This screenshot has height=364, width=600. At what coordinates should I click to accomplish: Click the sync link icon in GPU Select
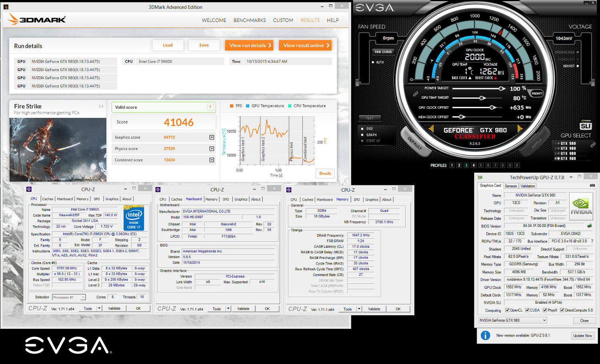click(x=593, y=145)
